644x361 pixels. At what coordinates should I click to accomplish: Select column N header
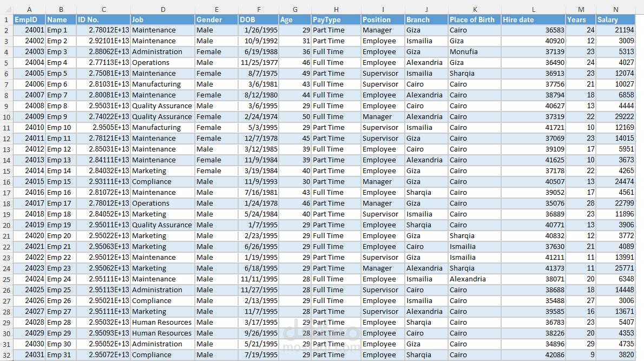click(616, 9)
